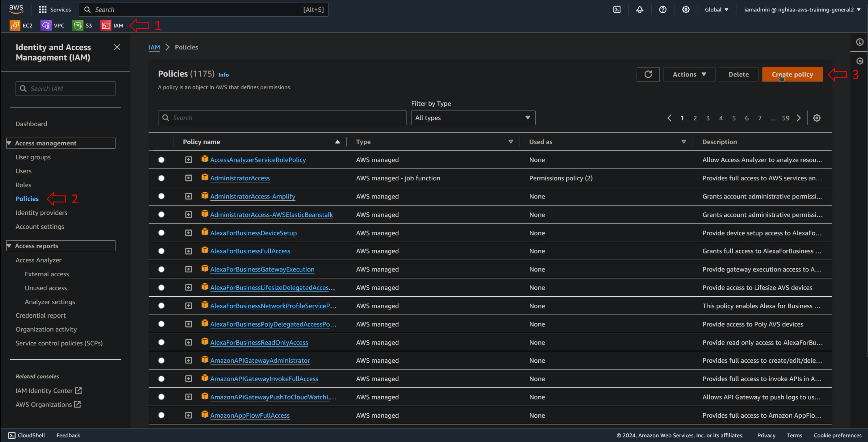Screen dimensions: 868x442
Task: Open console settings gear in top bar
Action: [x=686, y=10]
